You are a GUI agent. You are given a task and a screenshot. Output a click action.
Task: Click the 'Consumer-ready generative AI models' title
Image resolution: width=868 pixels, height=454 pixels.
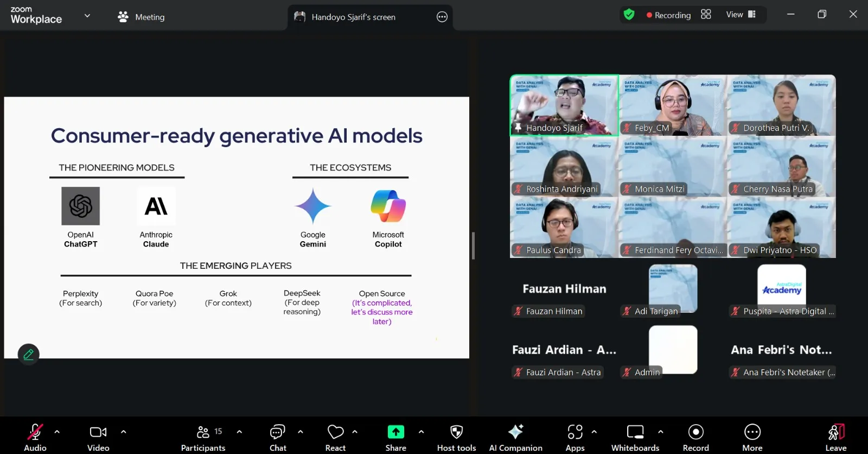coord(237,136)
